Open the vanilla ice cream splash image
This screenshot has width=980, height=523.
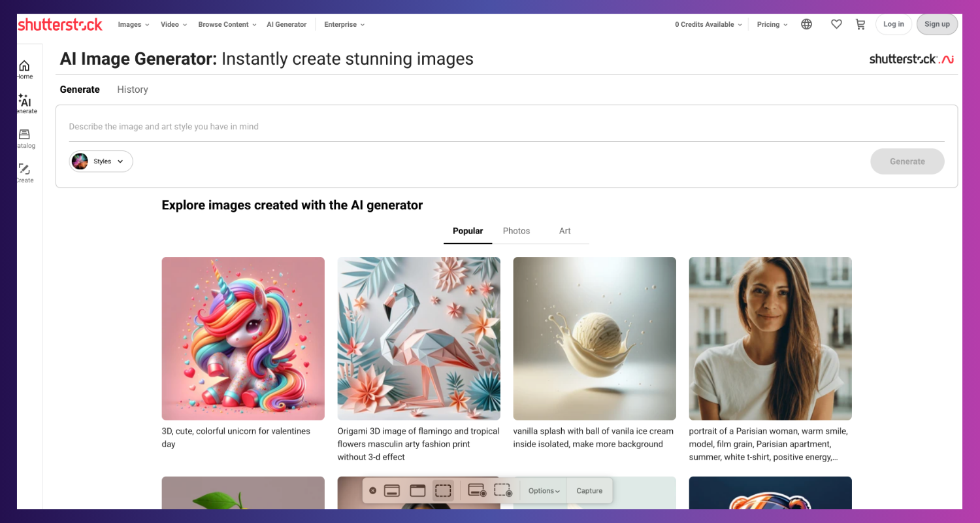pos(595,339)
